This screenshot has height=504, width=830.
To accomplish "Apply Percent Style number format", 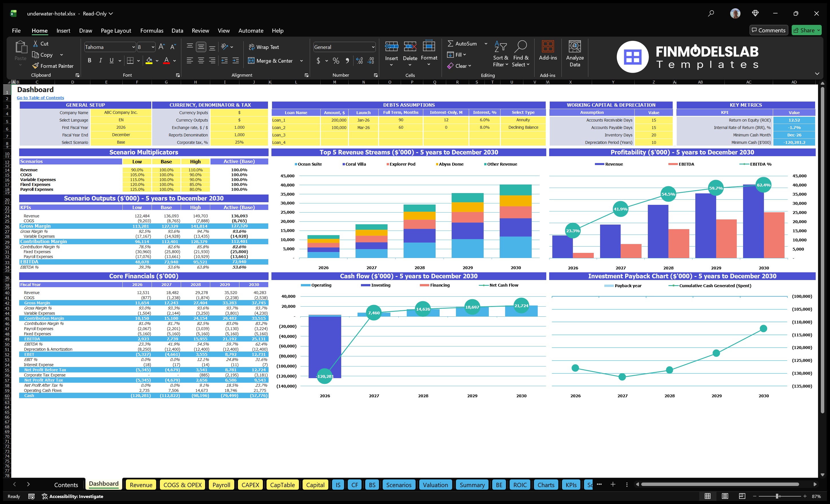I will click(x=336, y=61).
